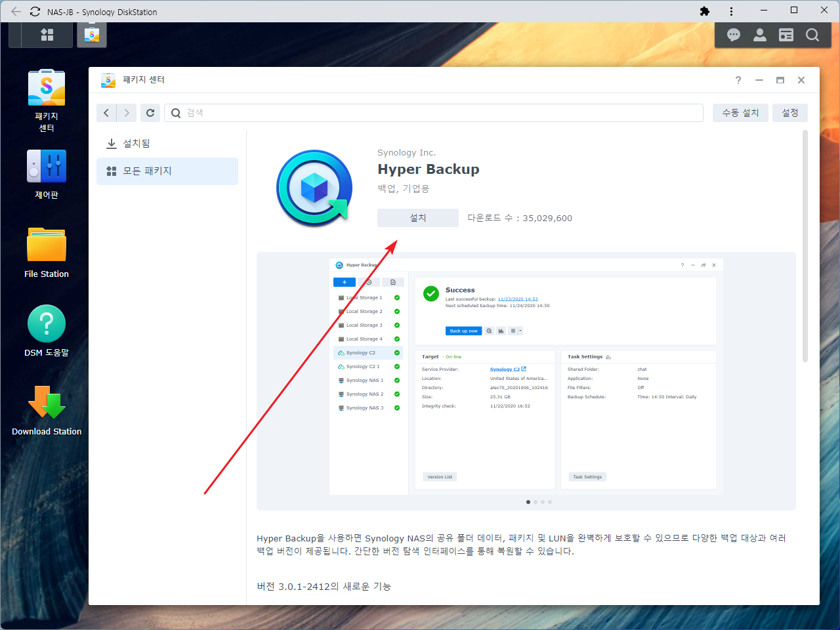This screenshot has height=630, width=840.
Task: Click the 다운로드 수 : 35,029,600 text
Action: (520, 218)
